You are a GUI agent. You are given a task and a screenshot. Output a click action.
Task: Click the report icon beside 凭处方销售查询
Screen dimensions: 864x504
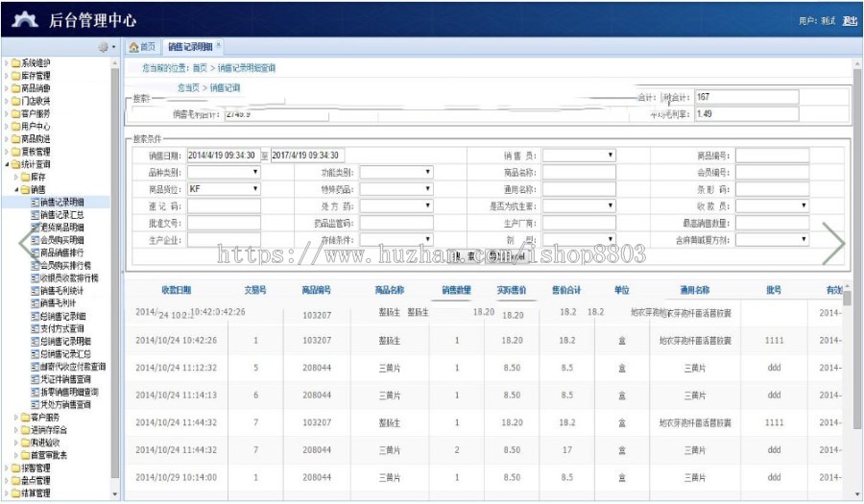point(36,405)
